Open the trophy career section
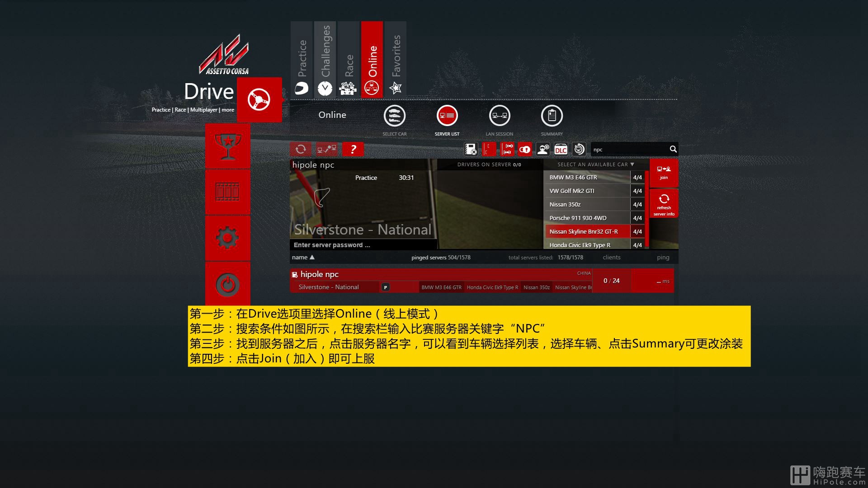The image size is (868, 488). tap(227, 146)
